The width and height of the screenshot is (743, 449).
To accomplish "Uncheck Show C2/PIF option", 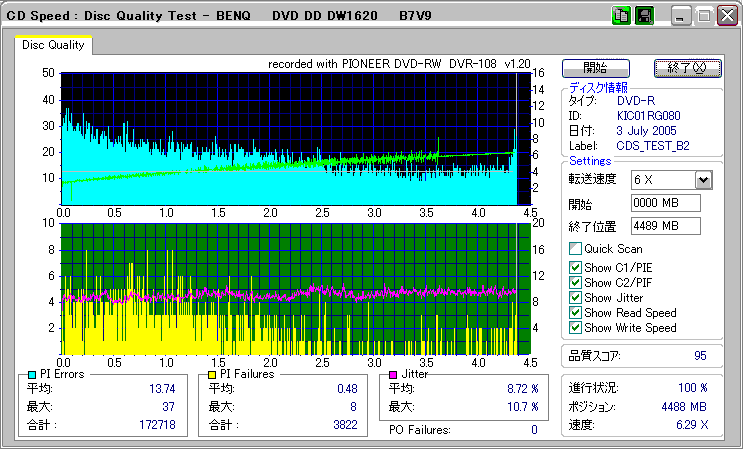I will 575,282.
